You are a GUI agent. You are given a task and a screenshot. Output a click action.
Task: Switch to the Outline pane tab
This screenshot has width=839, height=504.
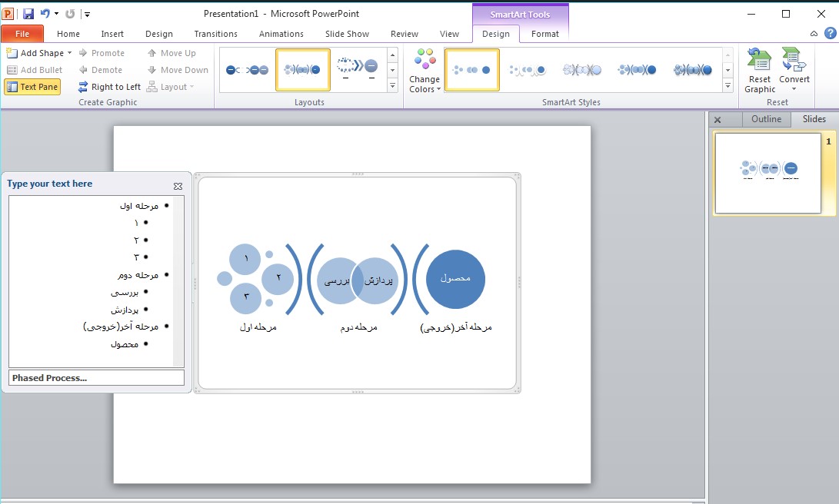pyautogui.click(x=766, y=119)
